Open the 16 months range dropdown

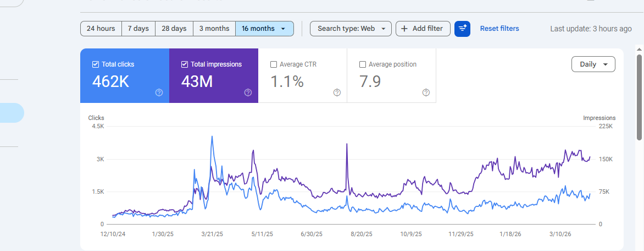coord(264,29)
